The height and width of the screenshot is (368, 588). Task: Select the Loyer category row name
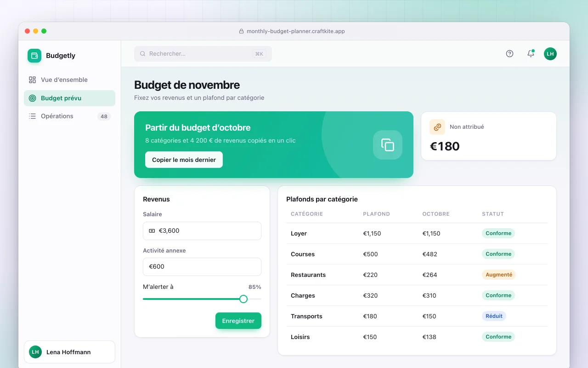(x=299, y=233)
